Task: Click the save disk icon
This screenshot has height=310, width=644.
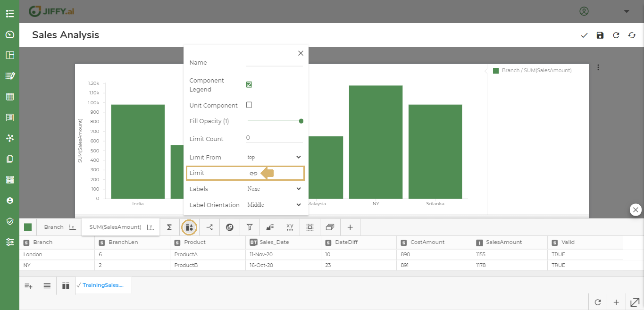Action: pyautogui.click(x=600, y=35)
